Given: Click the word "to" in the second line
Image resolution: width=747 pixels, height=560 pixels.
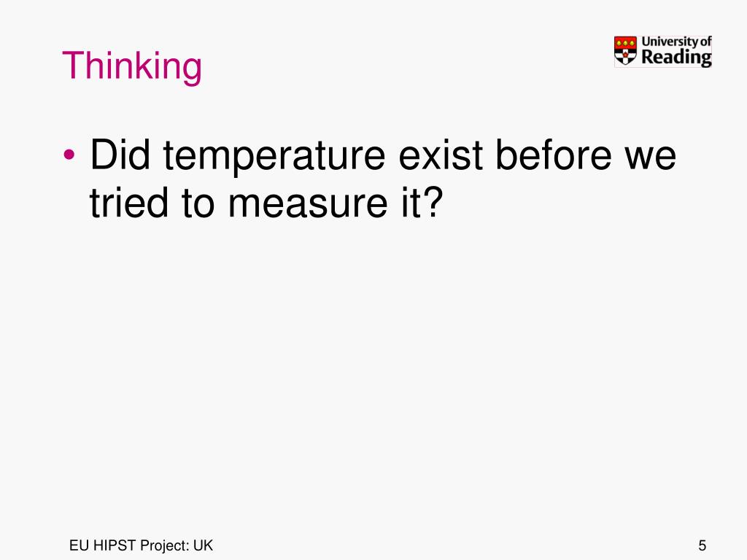Looking at the screenshot, I should click(x=197, y=204).
